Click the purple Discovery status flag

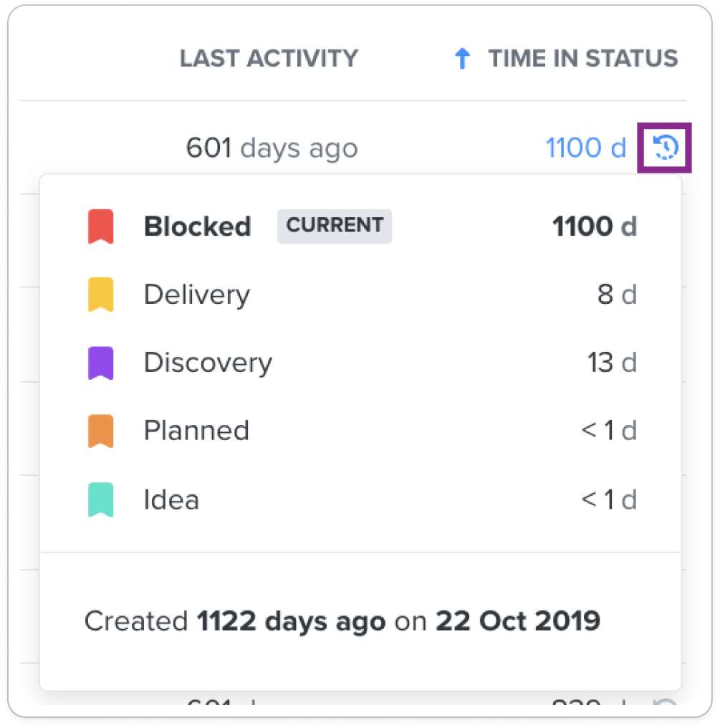point(101,363)
